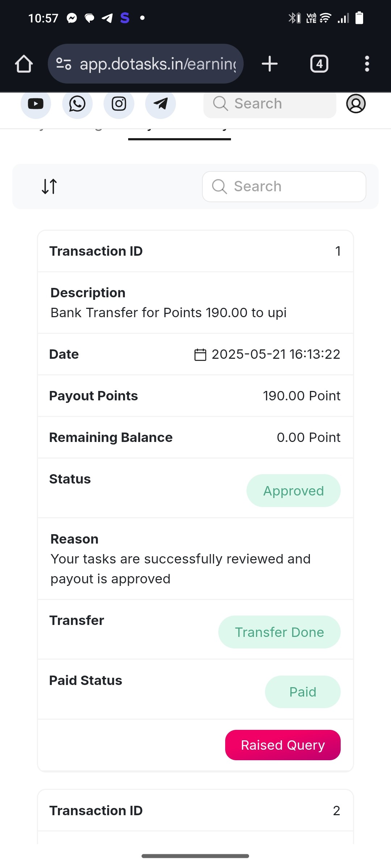The width and height of the screenshot is (391, 868).
Task: Open the YouTube icon link
Action: (35, 104)
